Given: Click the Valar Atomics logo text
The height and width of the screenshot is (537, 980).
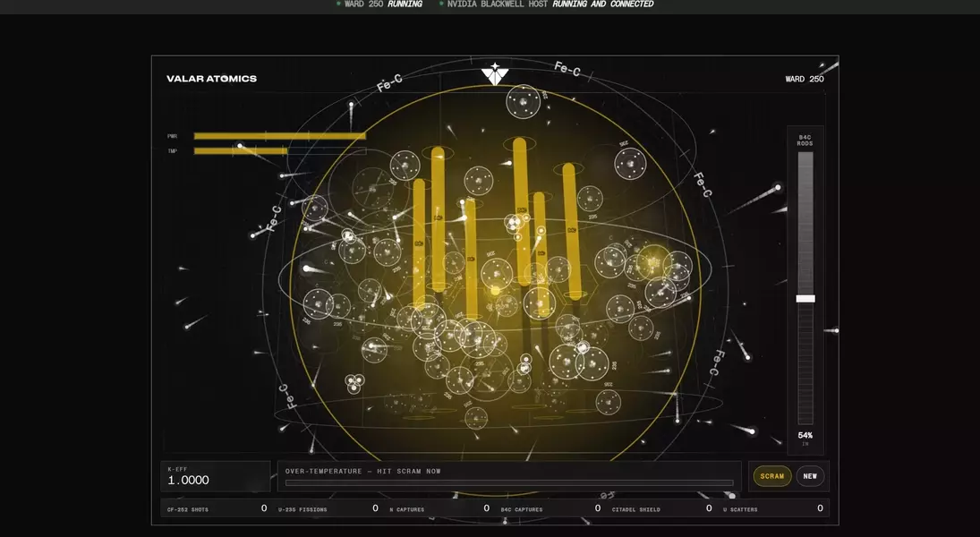Looking at the screenshot, I should point(211,79).
